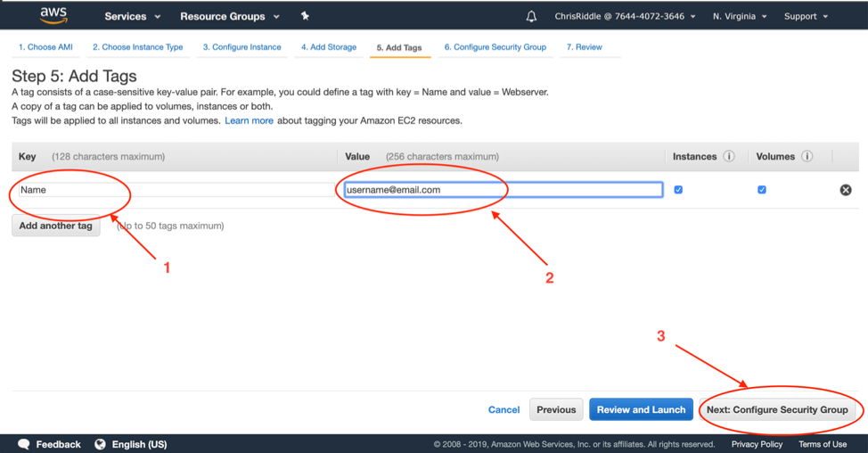This screenshot has width=868, height=453.
Task: Uncheck the Instances checkbox for Name tag
Action: pyautogui.click(x=678, y=190)
